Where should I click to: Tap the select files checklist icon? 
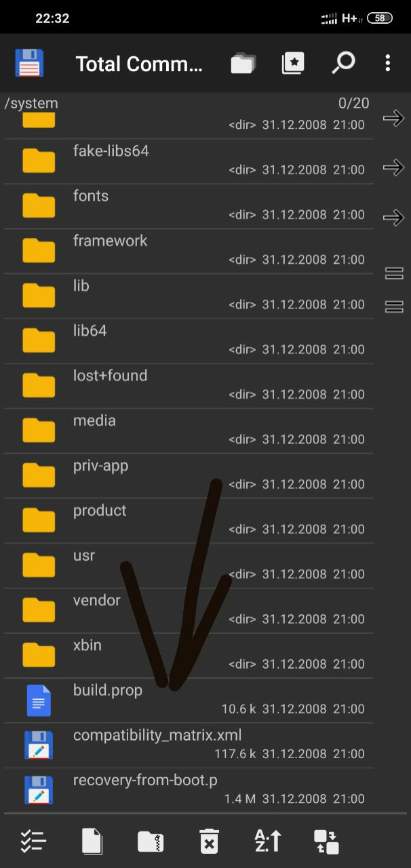coord(33,842)
